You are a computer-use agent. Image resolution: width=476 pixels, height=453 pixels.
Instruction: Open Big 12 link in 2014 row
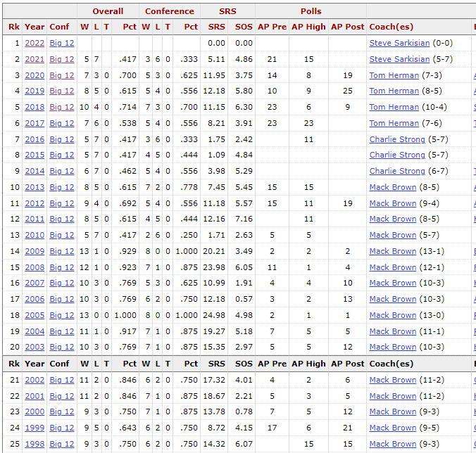pyautogui.click(x=61, y=171)
